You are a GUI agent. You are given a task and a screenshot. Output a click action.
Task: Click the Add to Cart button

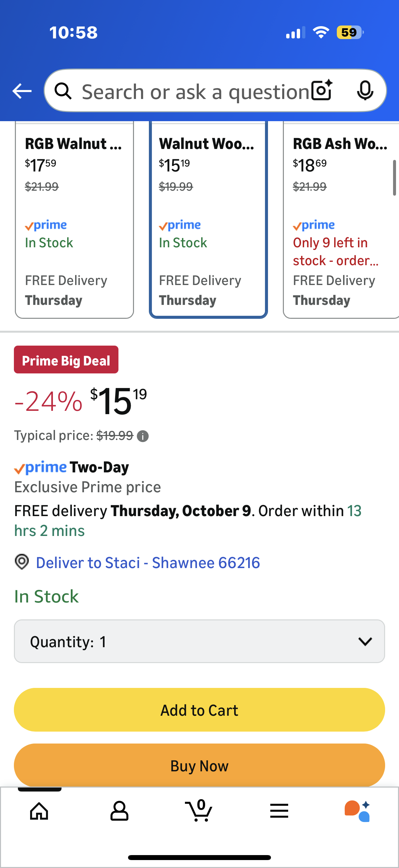coord(199,710)
